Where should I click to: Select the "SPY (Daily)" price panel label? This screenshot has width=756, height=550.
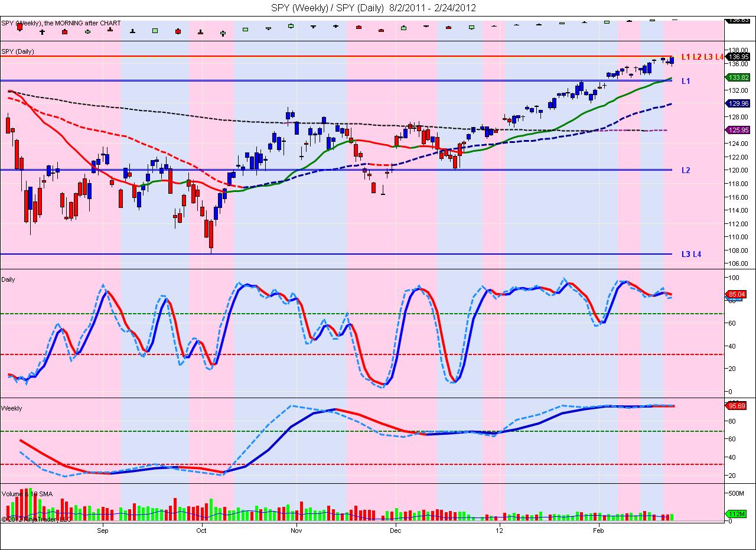pyautogui.click(x=18, y=51)
